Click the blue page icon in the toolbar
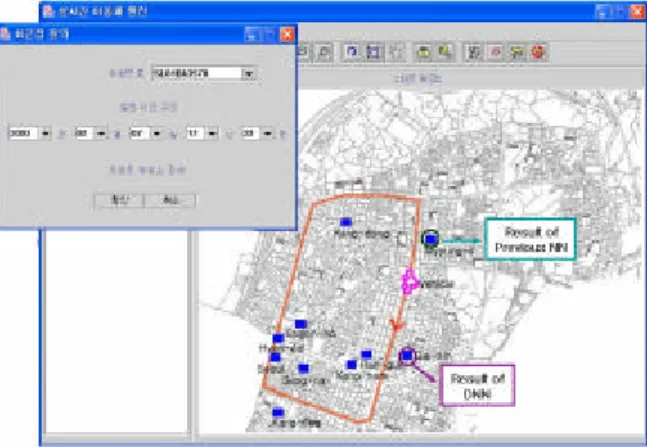 [352, 52]
